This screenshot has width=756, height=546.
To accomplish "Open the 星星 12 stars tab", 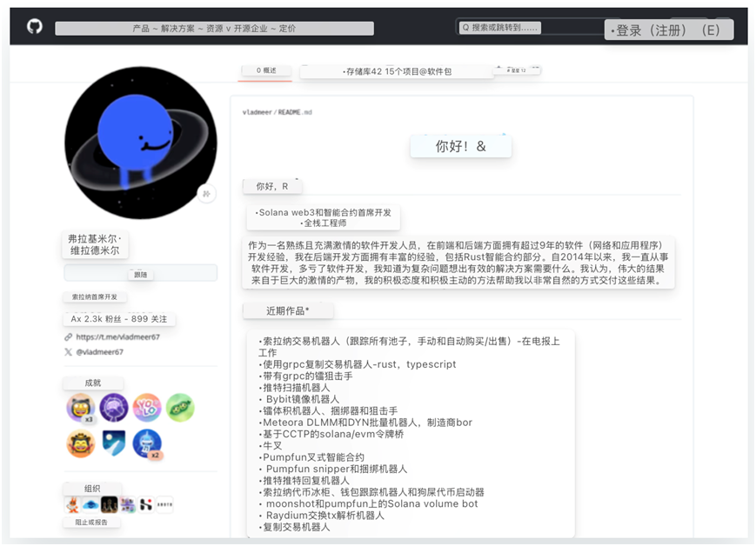I will click(517, 70).
